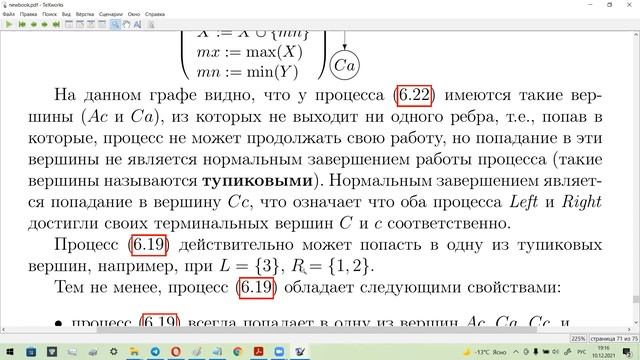Image resolution: width=640 pixels, height=360 pixels.
Task: Open Settings gear from the taskbar
Action: tap(113, 351)
